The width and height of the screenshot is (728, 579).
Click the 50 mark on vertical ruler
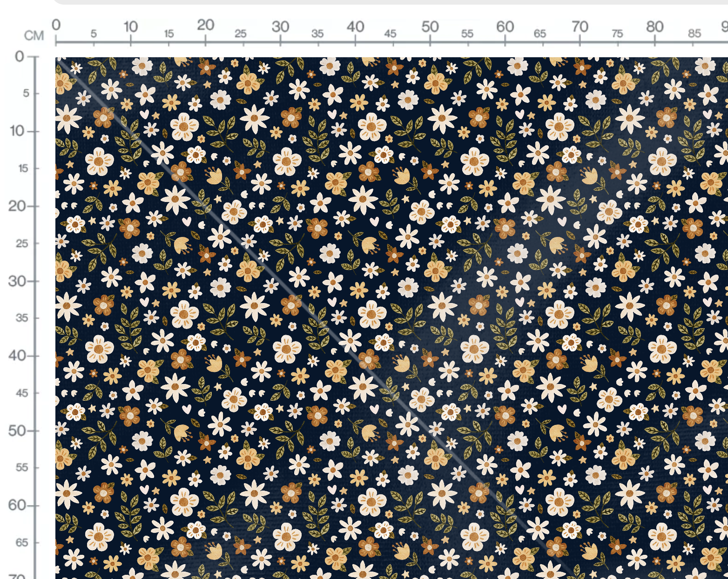point(17,431)
